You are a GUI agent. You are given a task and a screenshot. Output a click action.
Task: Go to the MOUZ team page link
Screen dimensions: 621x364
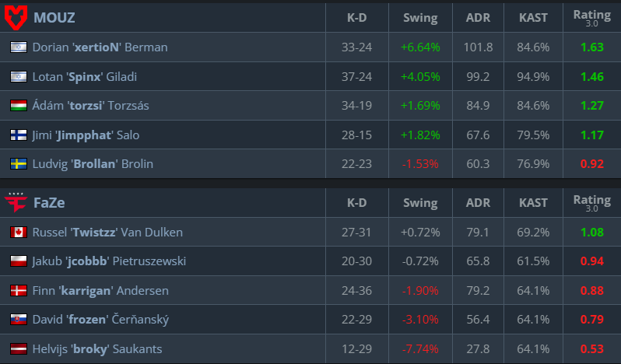(x=54, y=18)
